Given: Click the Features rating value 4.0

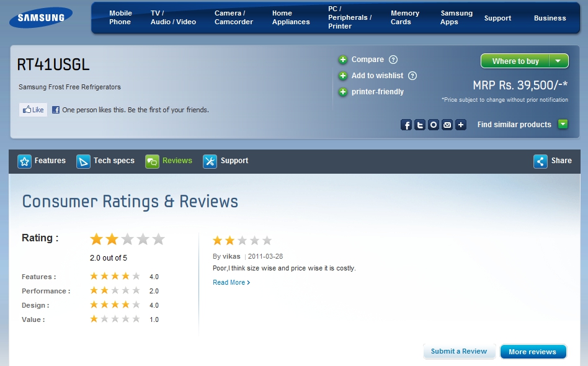Looking at the screenshot, I should 154,277.
